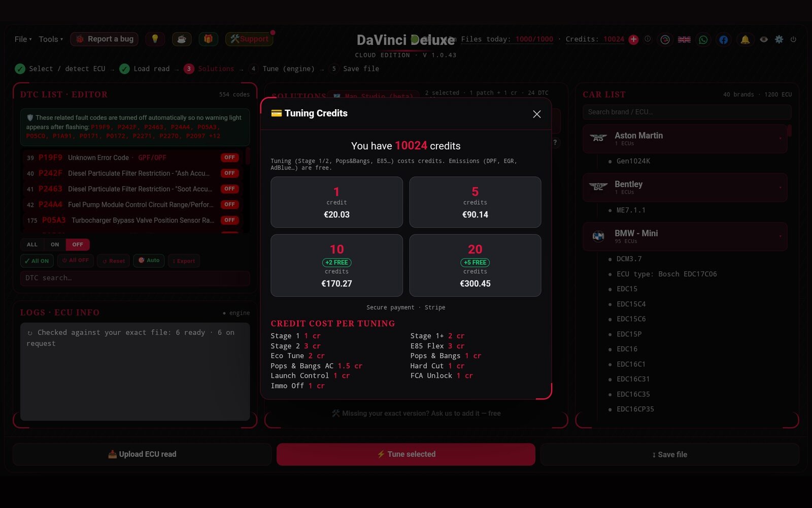Viewport: 812px width, 508px height.
Task: Focus the Search brand / ECU field
Action: click(x=687, y=112)
